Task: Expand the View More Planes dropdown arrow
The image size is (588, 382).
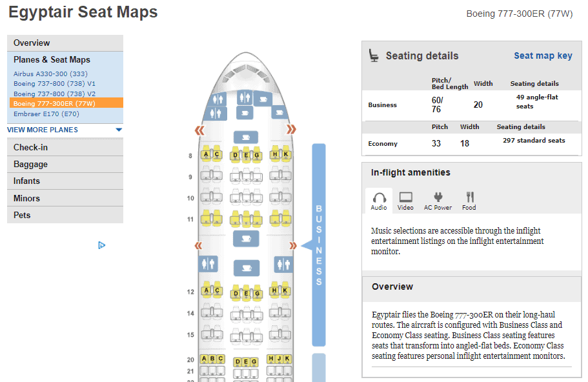Action: (118, 130)
